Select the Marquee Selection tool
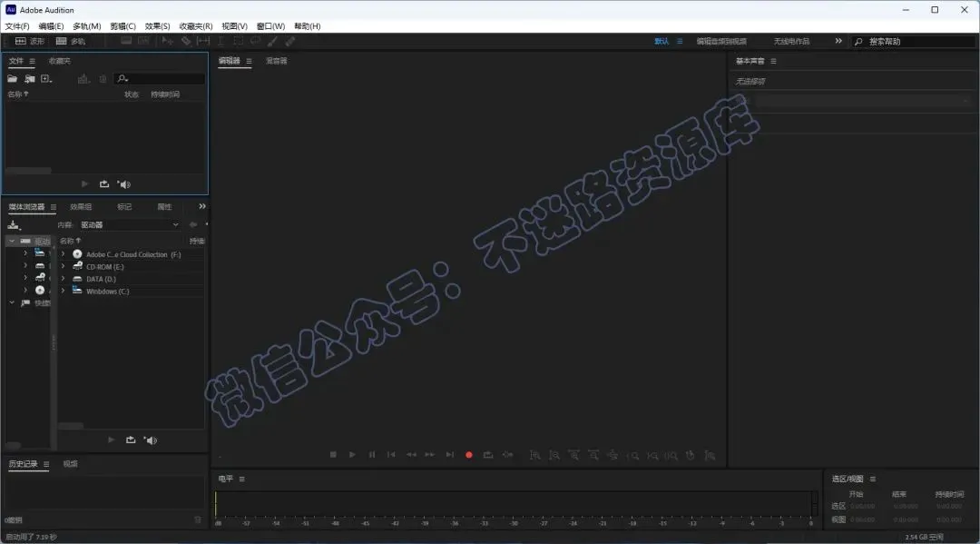This screenshot has width=980, height=544. 238,41
